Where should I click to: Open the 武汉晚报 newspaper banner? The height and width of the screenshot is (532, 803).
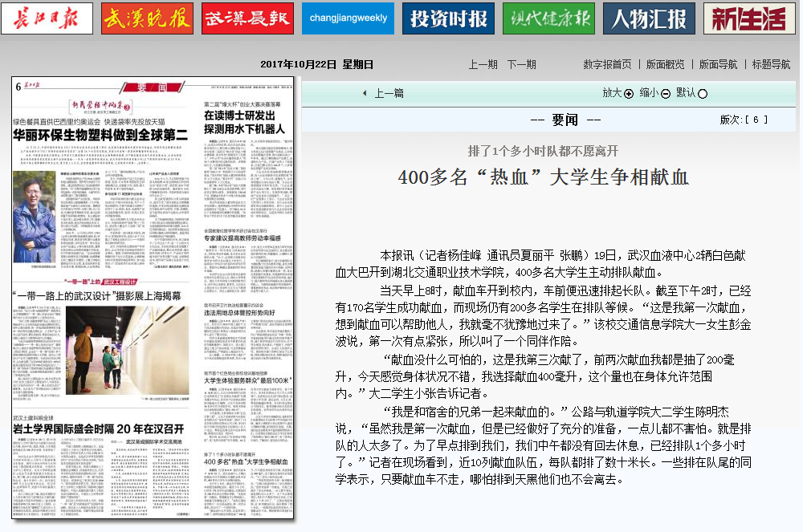pos(147,18)
